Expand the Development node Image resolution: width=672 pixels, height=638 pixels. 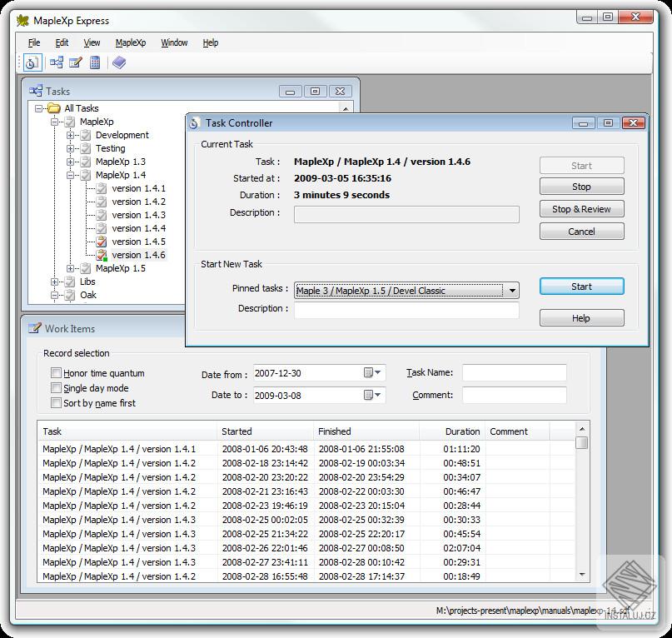coord(70,136)
